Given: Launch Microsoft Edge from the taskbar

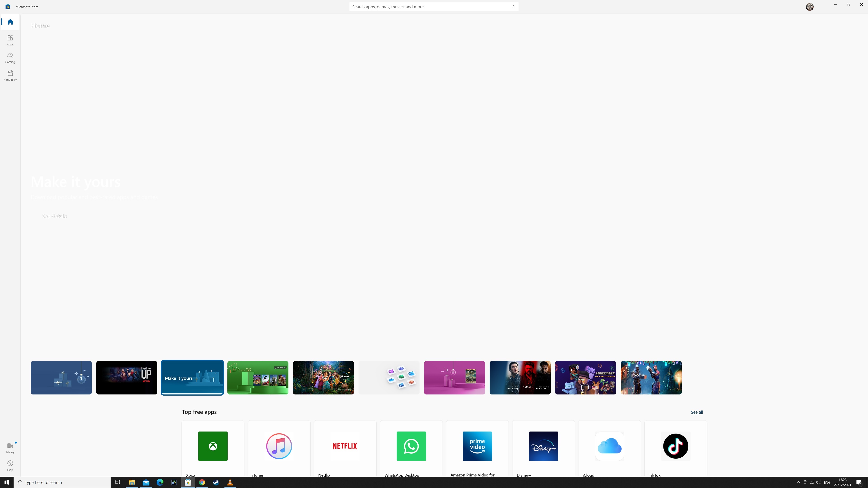Looking at the screenshot, I should pyautogui.click(x=160, y=482).
